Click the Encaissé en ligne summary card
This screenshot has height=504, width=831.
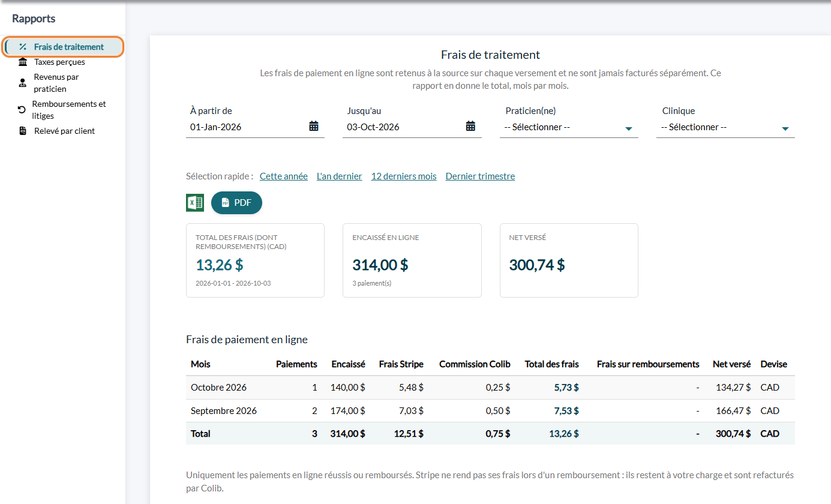[x=412, y=260]
